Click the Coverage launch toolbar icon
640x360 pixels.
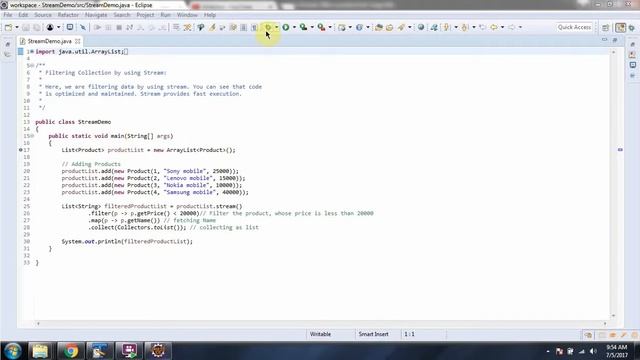pyautogui.click(x=303, y=27)
